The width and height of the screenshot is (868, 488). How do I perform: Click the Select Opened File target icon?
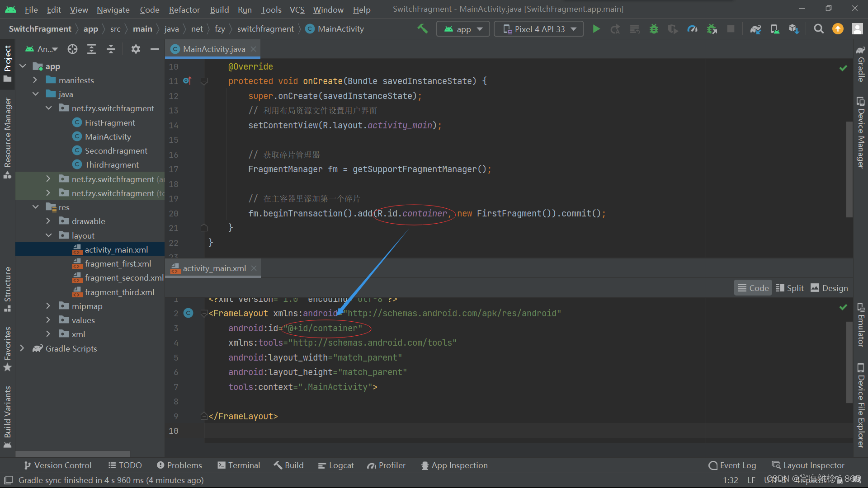[72, 49]
